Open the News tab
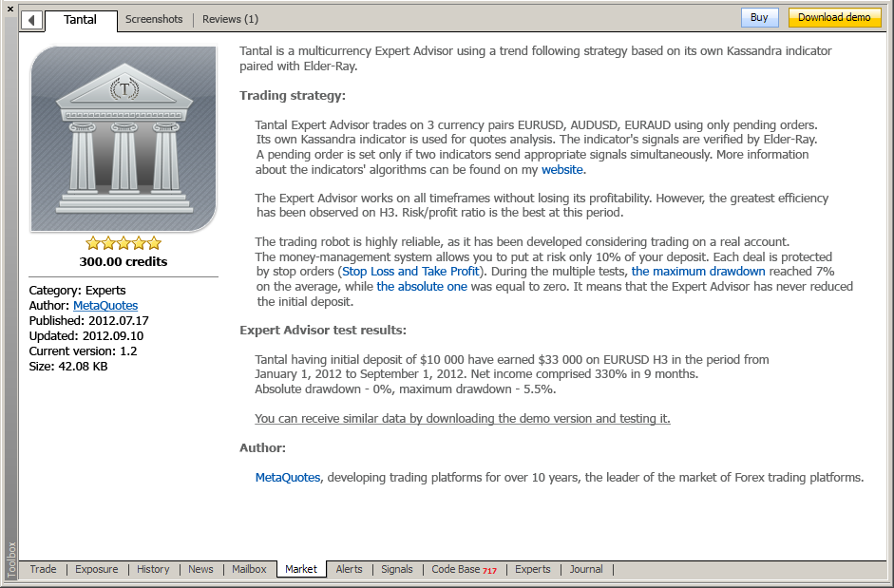 pos(200,569)
